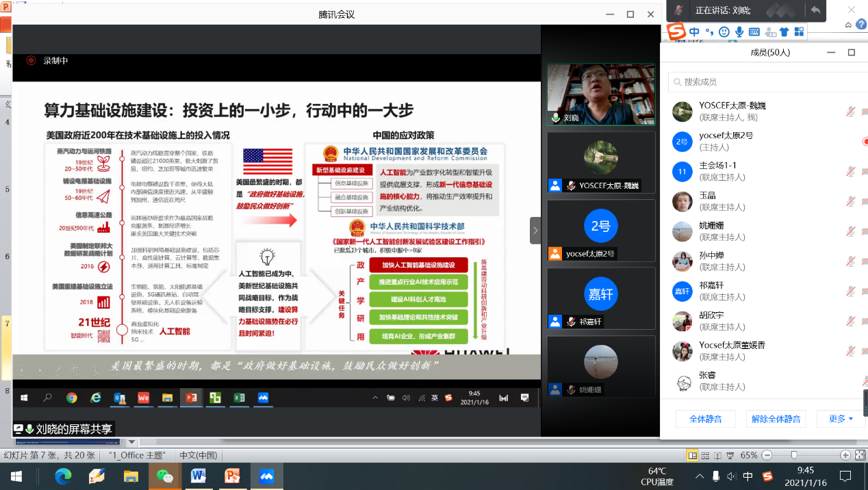
Task: Open the 更多 dropdown in members panel
Action: (x=841, y=418)
